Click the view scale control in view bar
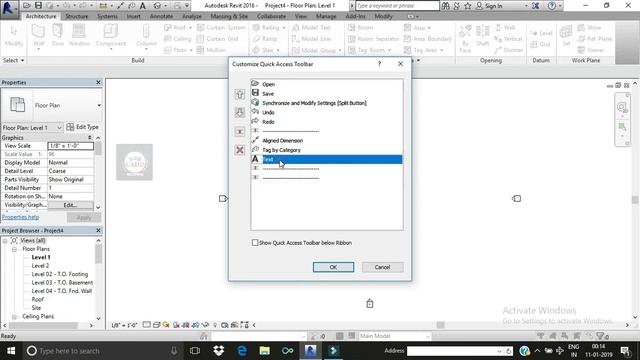This screenshot has height=360, width=640. (124, 325)
